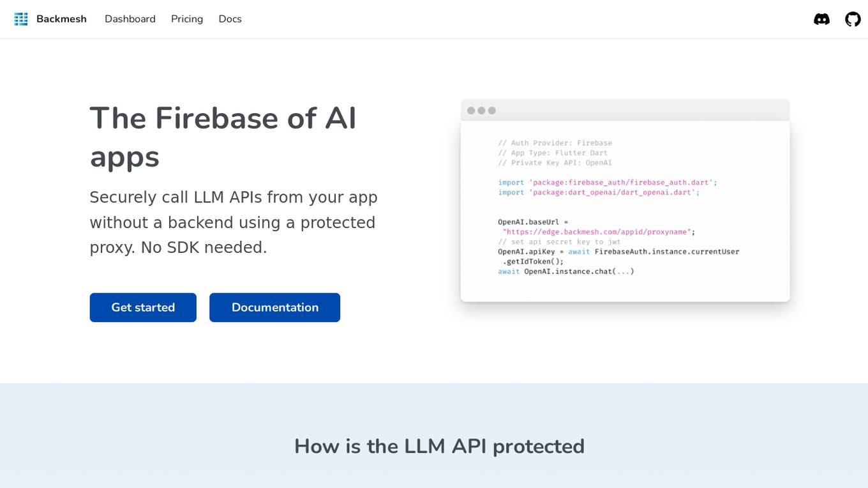This screenshot has width=868, height=488.
Task: Click the '// Private Key API: OpenAI' comment
Action: (555, 163)
